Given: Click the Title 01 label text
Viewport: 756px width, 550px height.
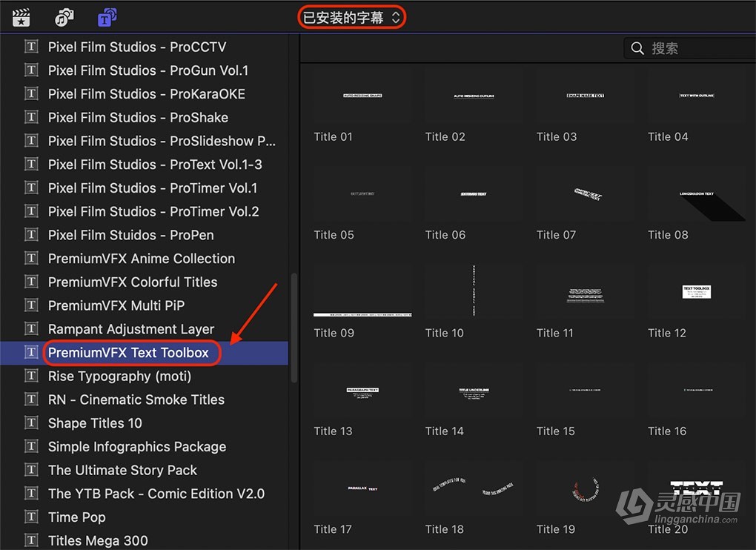Looking at the screenshot, I should coord(334,137).
